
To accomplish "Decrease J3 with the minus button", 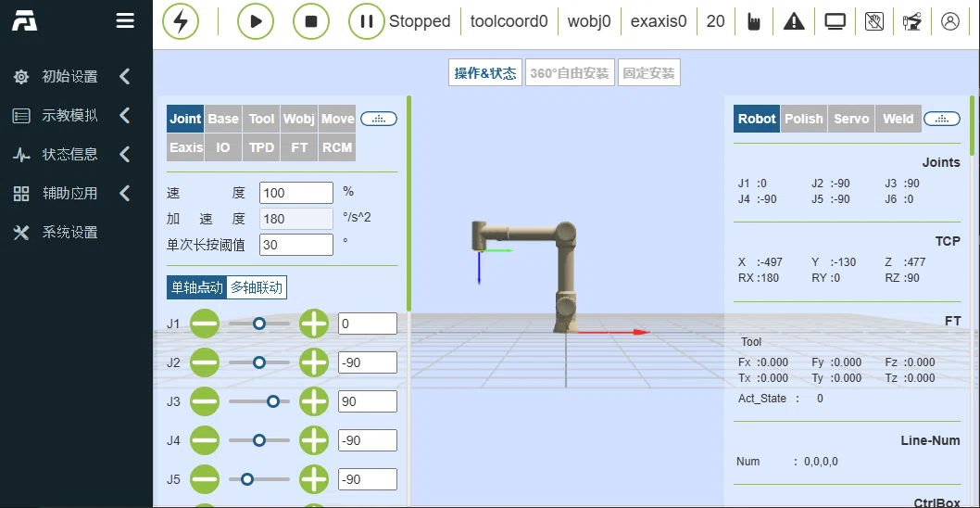I will point(205,401).
